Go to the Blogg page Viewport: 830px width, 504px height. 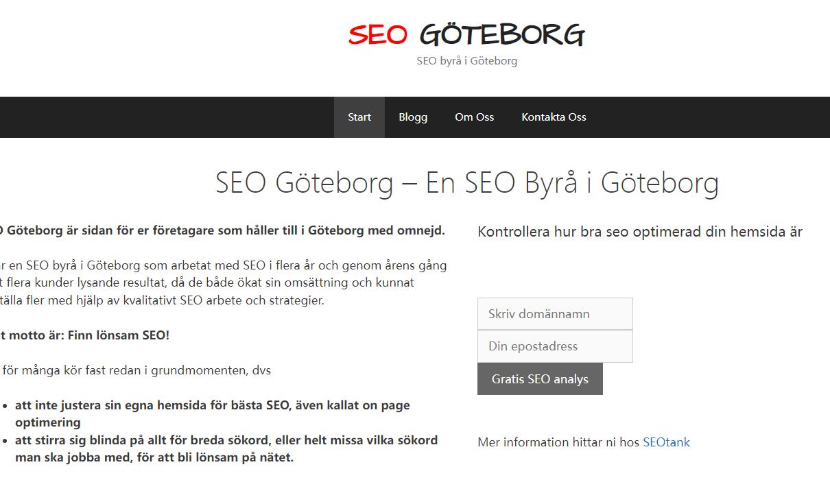[x=413, y=117]
